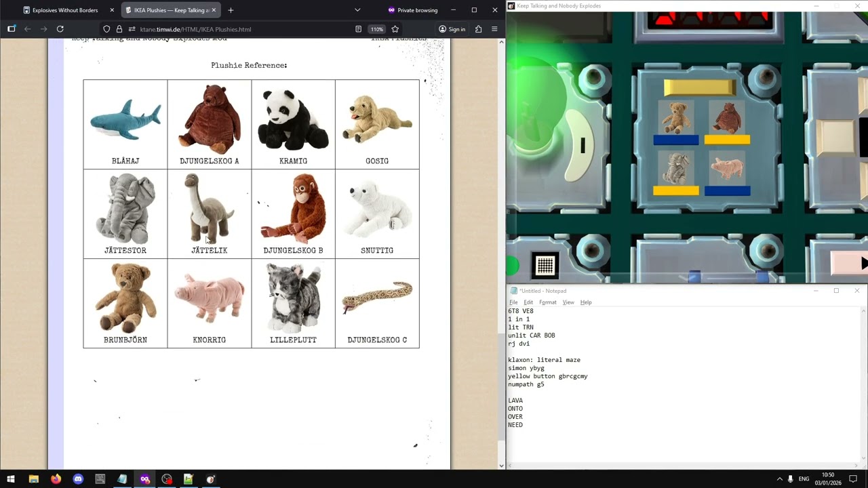
Task: Click yellow bar under elephant plushie
Action: (x=676, y=191)
